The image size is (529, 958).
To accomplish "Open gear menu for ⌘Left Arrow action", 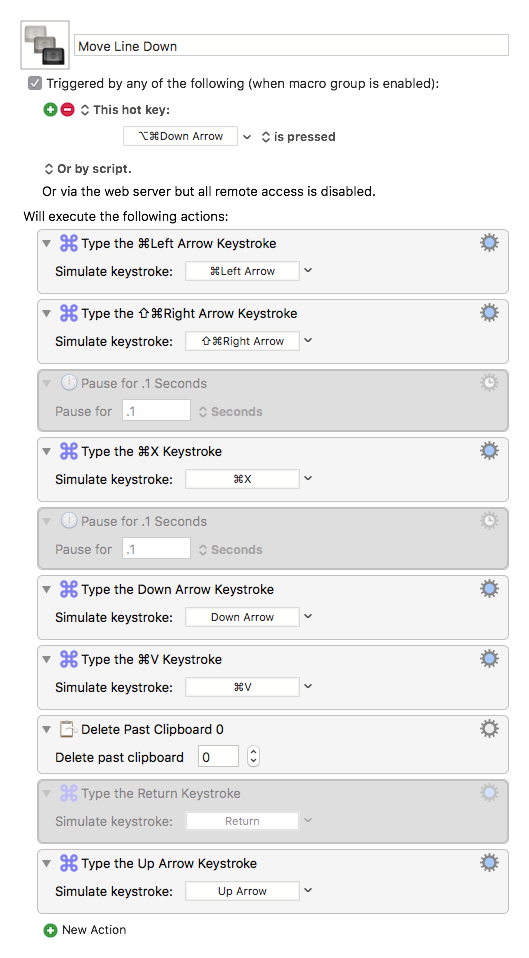I will [489, 243].
